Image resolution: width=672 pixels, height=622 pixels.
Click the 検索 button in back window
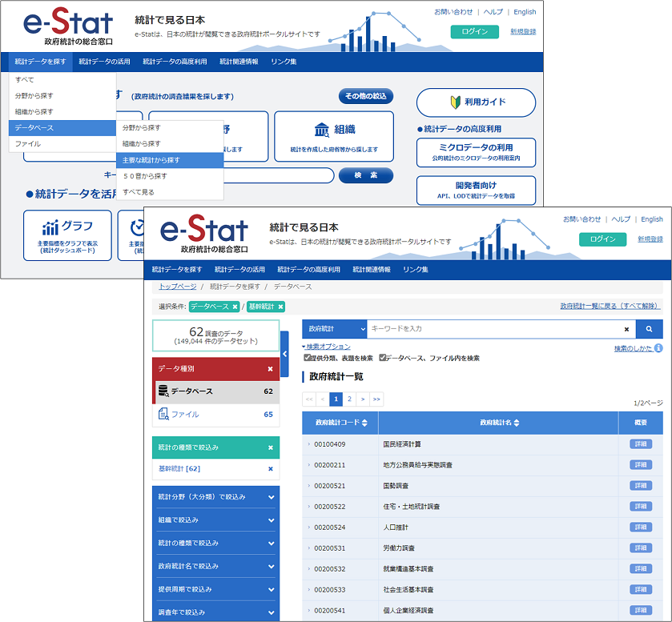(x=365, y=175)
